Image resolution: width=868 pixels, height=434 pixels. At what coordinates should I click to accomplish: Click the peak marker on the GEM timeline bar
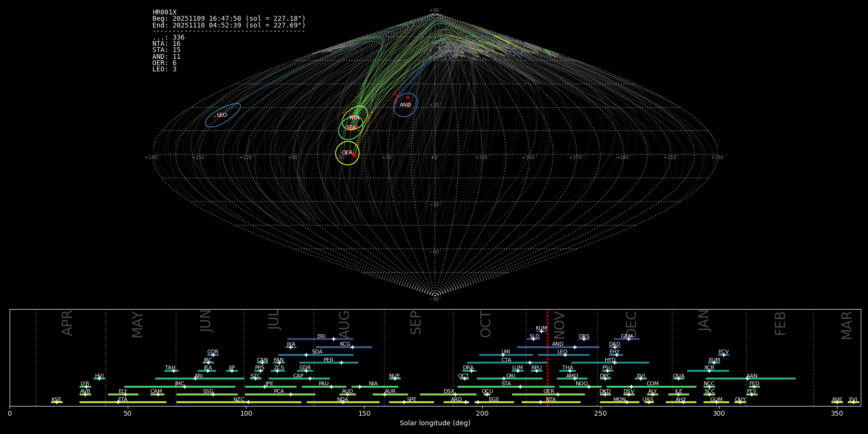pyautogui.click(x=628, y=339)
